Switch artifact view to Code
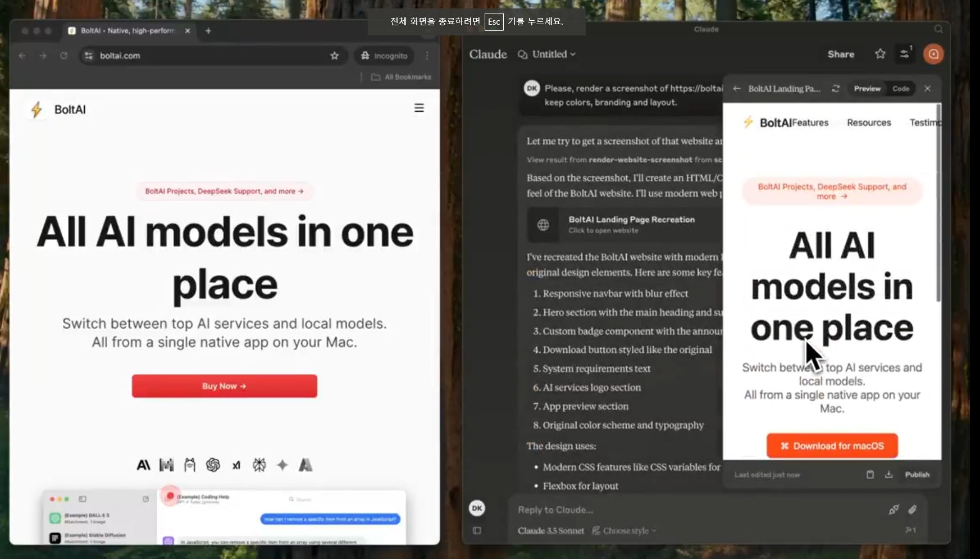The image size is (980, 559). pyautogui.click(x=901, y=89)
